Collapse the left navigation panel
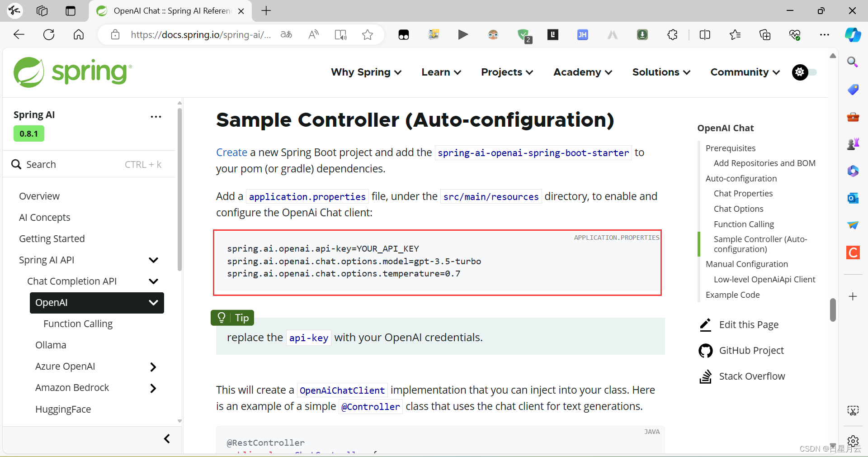 click(x=167, y=439)
